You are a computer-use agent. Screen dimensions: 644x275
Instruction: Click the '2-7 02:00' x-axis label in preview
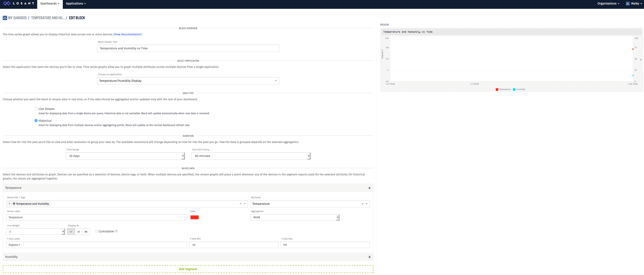tap(474, 84)
